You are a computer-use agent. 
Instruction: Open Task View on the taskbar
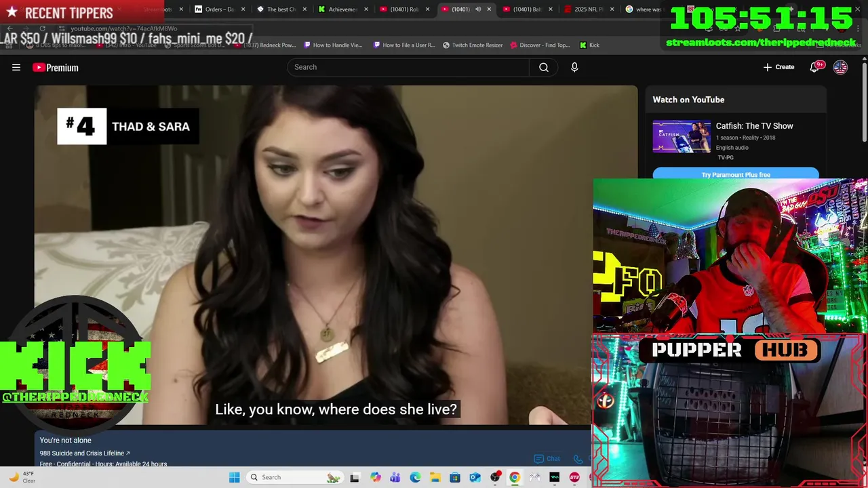355,477
